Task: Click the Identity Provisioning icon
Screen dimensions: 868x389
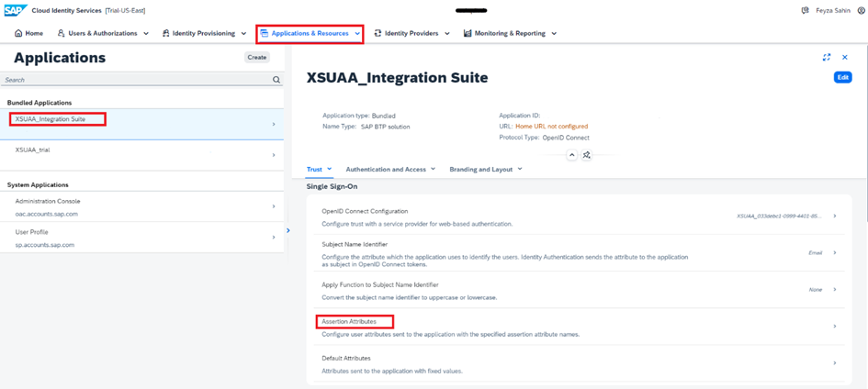Action: (x=165, y=33)
